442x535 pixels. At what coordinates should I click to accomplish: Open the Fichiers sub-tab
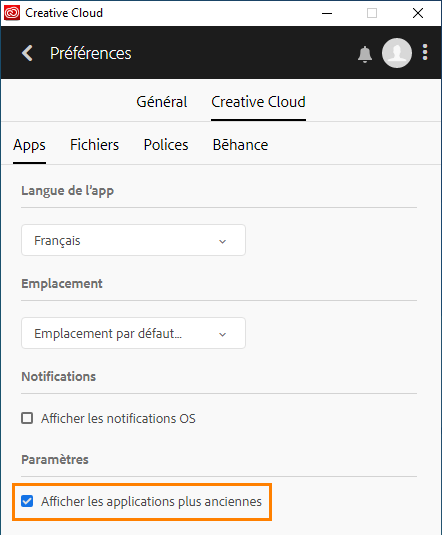pyautogui.click(x=95, y=145)
